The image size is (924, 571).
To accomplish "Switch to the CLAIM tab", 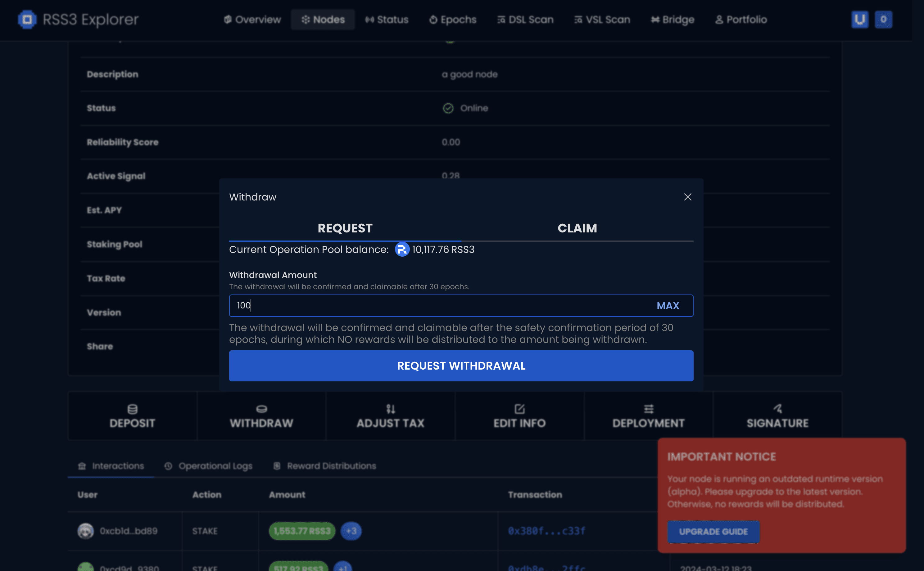I will (x=577, y=228).
